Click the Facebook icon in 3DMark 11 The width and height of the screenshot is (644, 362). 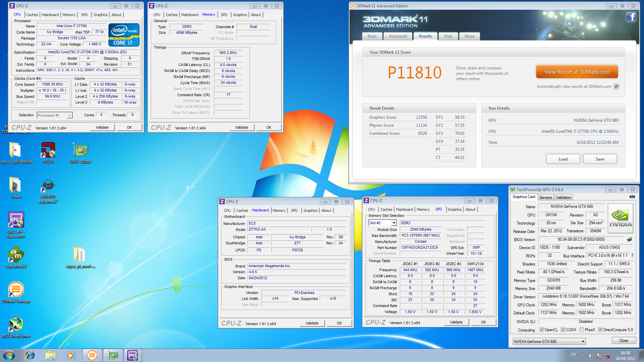coord(631,17)
